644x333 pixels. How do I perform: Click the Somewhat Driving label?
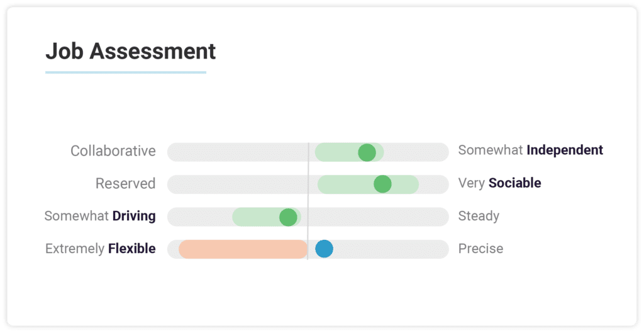click(x=100, y=216)
